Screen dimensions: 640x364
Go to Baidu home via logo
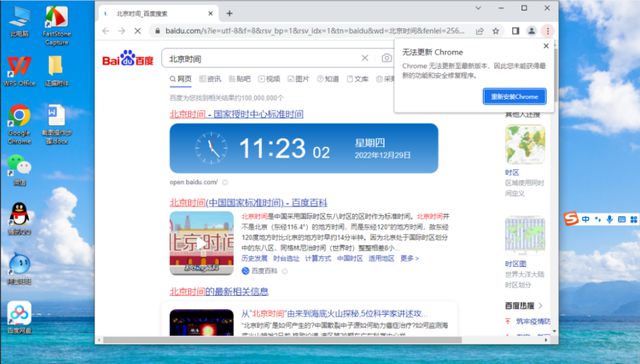tap(128, 59)
